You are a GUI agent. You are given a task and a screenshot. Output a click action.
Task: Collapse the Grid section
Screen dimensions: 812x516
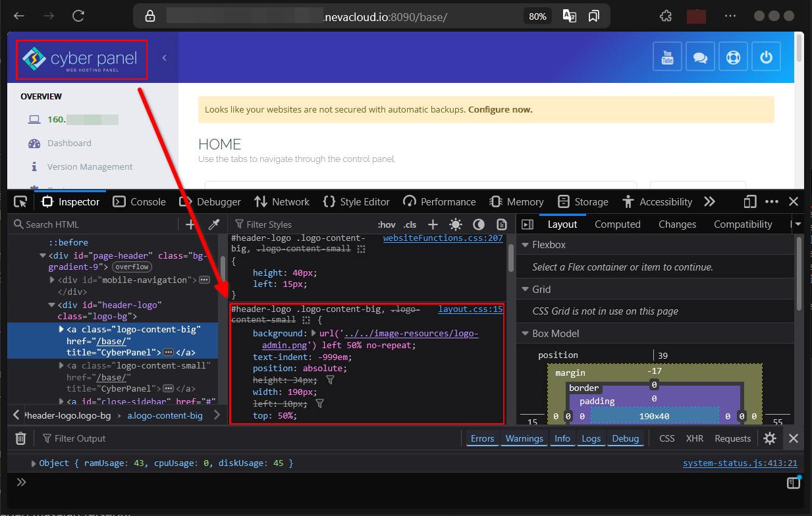pyautogui.click(x=525, y=290)
